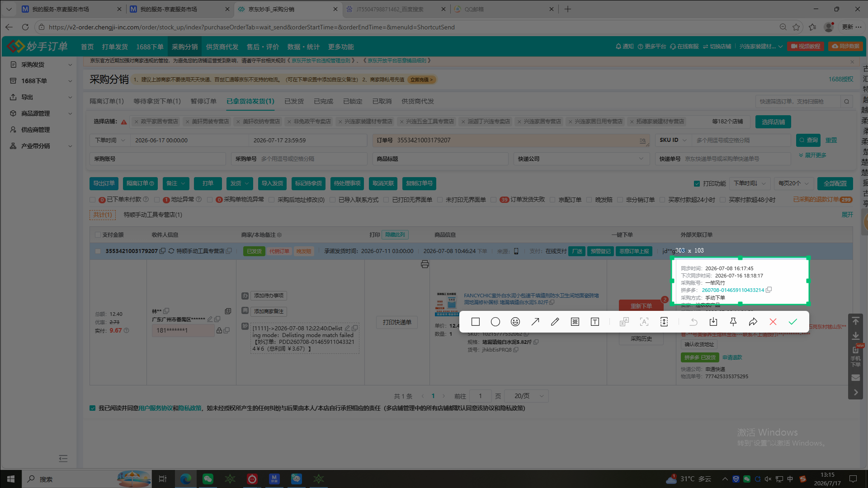Open the mail icon in the floating sidebar
Viewport: 868px width, 488px height.
(856, 378)
